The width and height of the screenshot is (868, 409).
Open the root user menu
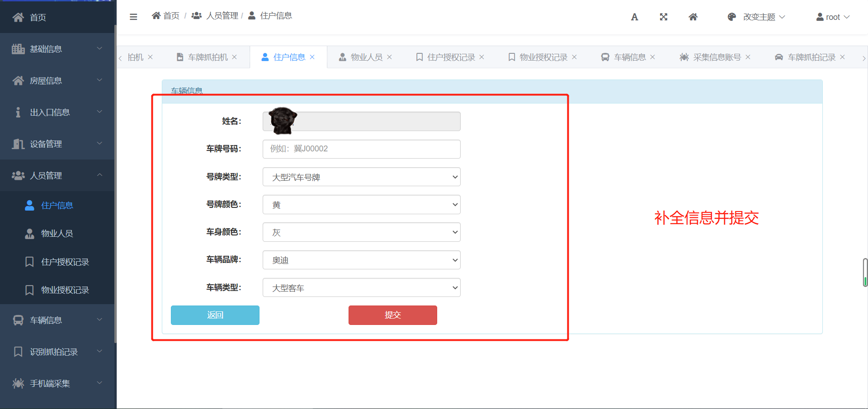click(833, 17)
